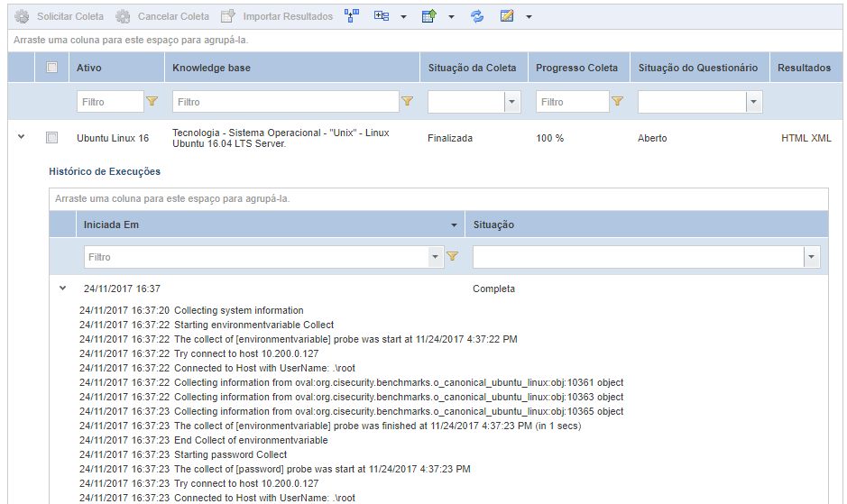Open the Situação filter dropdown in history grid
847x504 pixels.
(811, 257)
